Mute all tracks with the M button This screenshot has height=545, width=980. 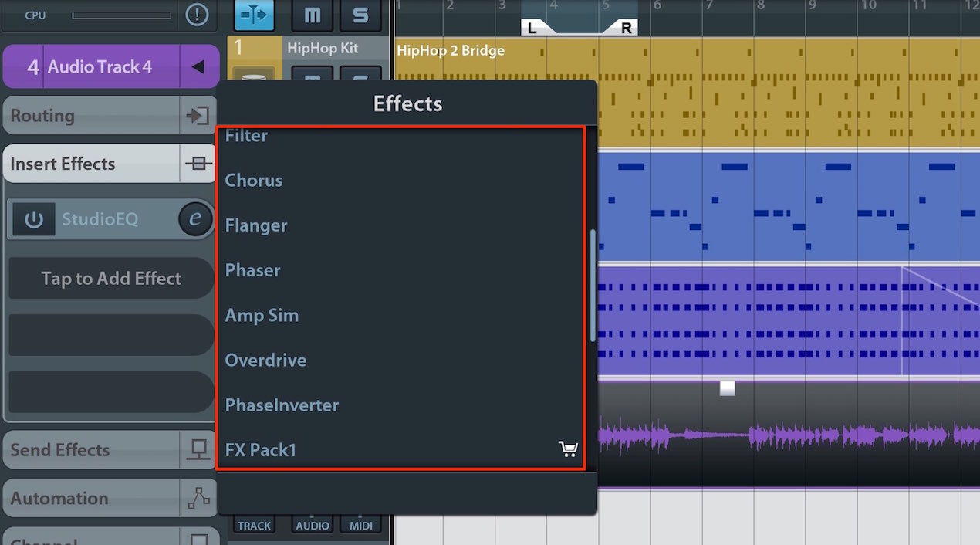312,15
